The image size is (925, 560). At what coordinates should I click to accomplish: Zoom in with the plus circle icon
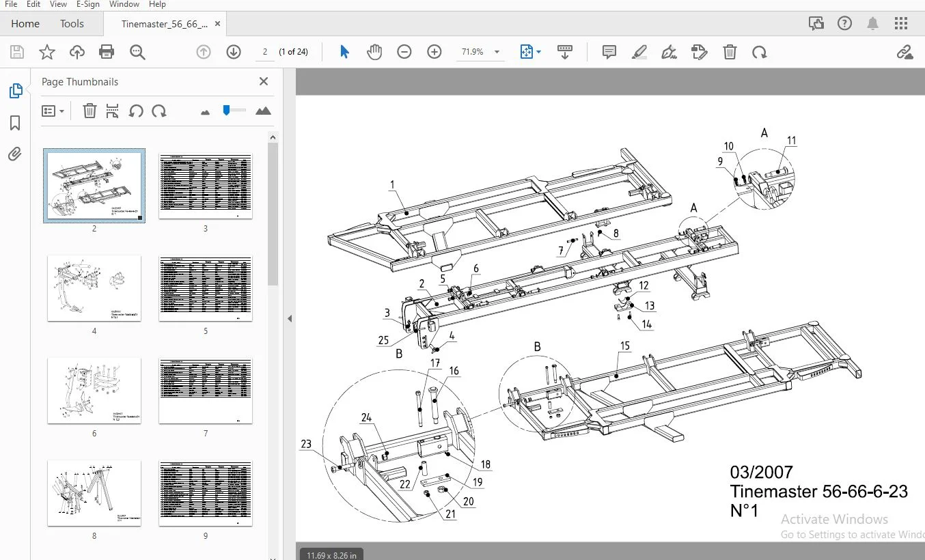click(x=434, y=52)
